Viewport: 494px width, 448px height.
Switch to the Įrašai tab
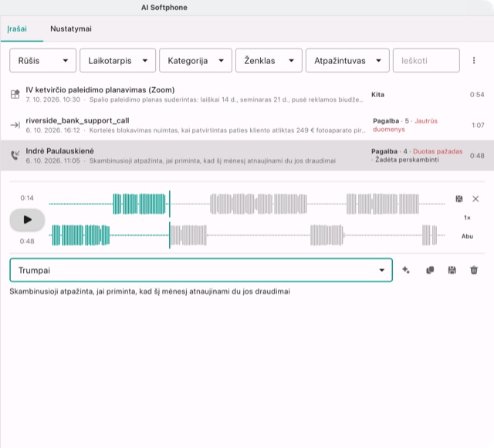point(17,29)
